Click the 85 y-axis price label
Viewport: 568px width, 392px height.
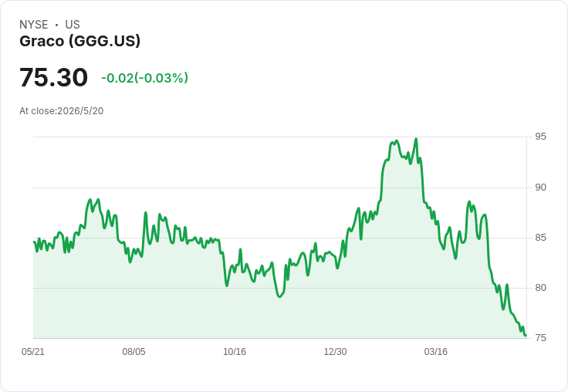tap(540, 238)
